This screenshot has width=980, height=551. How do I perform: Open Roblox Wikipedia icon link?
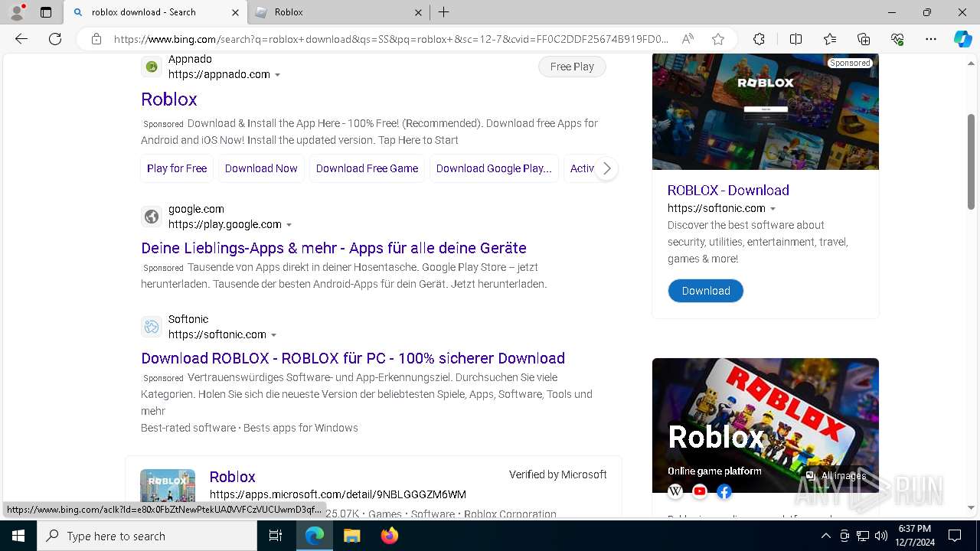pos(675,492)
